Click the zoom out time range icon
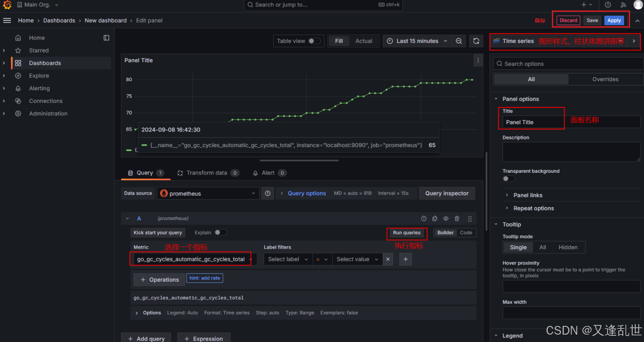This screenshot has height=342, width=644. pyautogui.click(x=459, y=41)
